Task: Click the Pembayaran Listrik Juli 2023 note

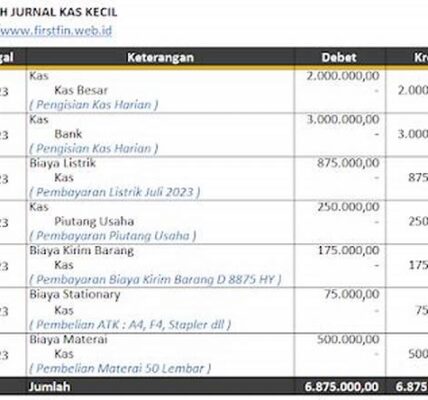Action: pyautogui.click(x=115, y=192)
